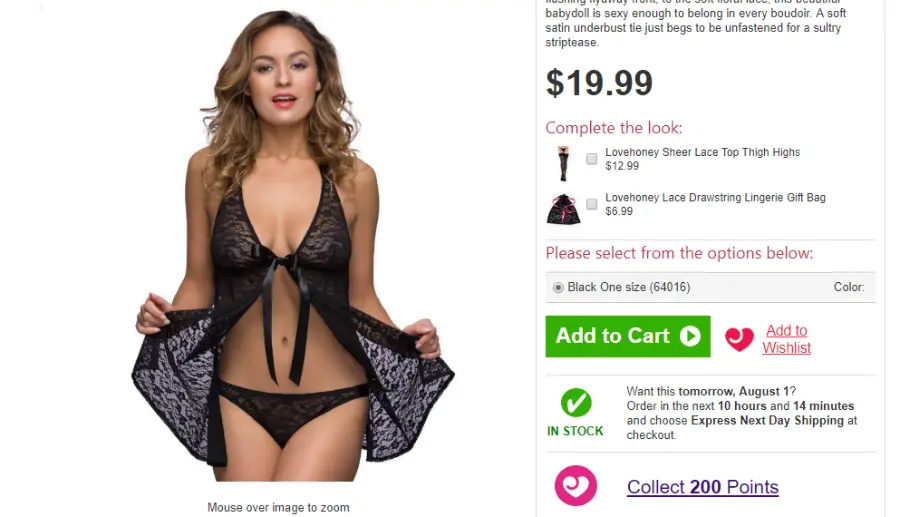
Task: Open the Add to Wishlist link
Action: click(786, 339)
